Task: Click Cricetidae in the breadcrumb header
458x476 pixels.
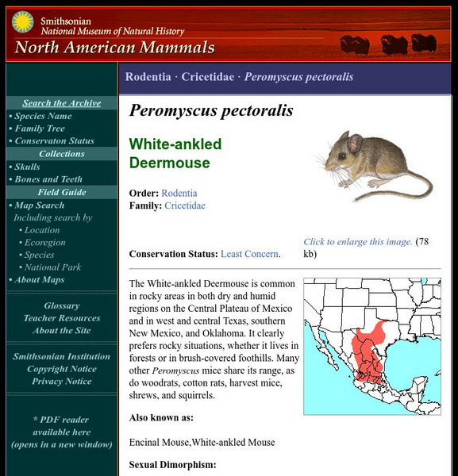Action: pyautogui.click(x=208, y=77)
